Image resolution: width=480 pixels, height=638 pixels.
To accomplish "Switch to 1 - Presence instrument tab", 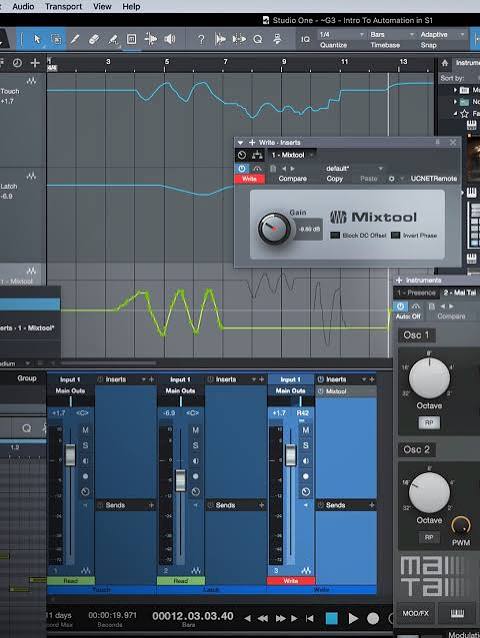I will pyautogui.click(x=416, y=293).
